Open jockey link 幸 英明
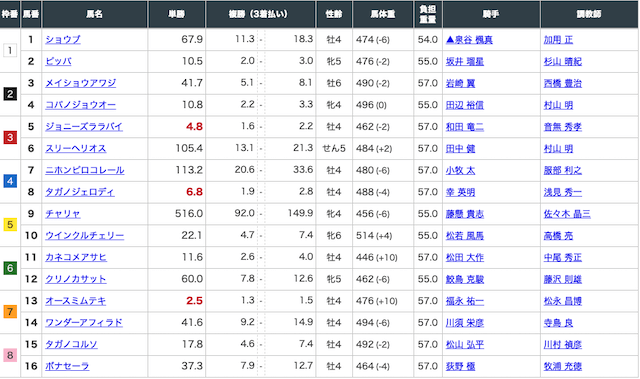This screenshot has width=640, height=379. pyautogui.click(x=460, y=192)
